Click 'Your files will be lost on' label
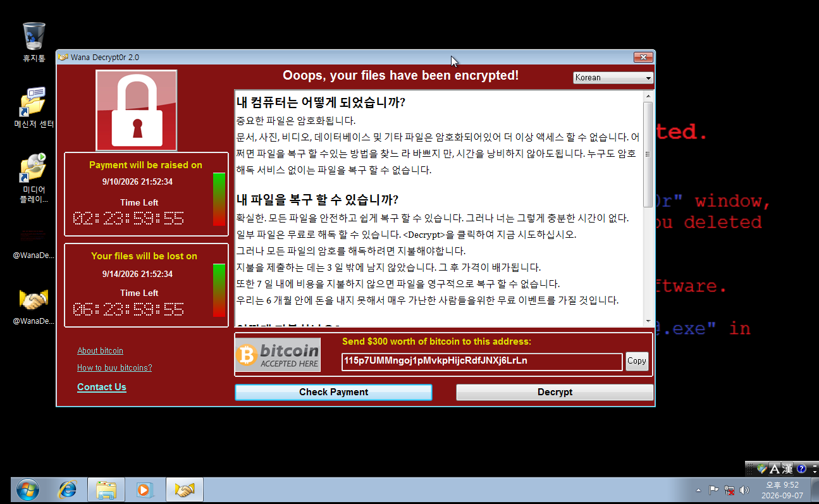Viewport: 819px width, 504px height. [x=144, y=256]
